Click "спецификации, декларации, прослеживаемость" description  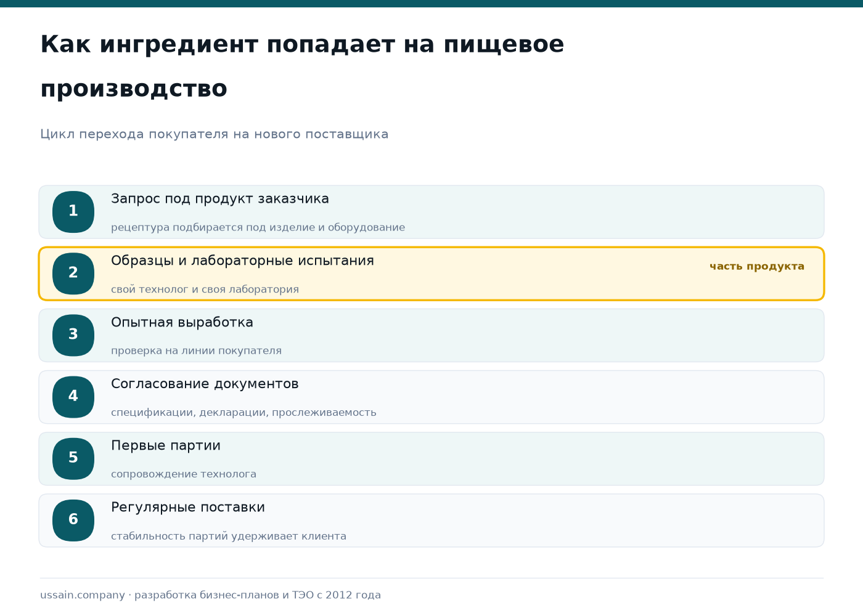point(243,412)
